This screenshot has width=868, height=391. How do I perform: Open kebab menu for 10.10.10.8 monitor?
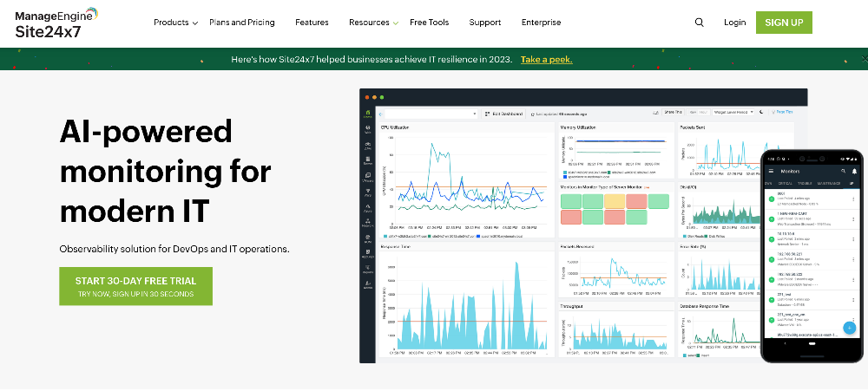(x=853, y=239)
